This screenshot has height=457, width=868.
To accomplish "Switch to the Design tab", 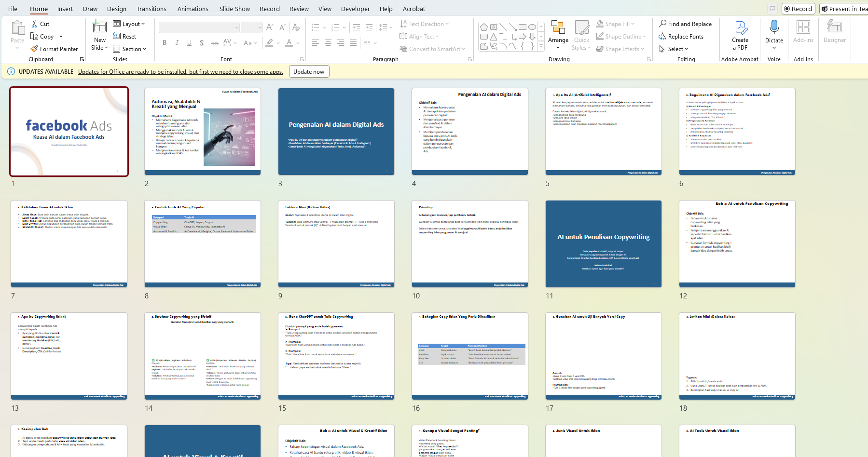I will click(x=117, y=9).
